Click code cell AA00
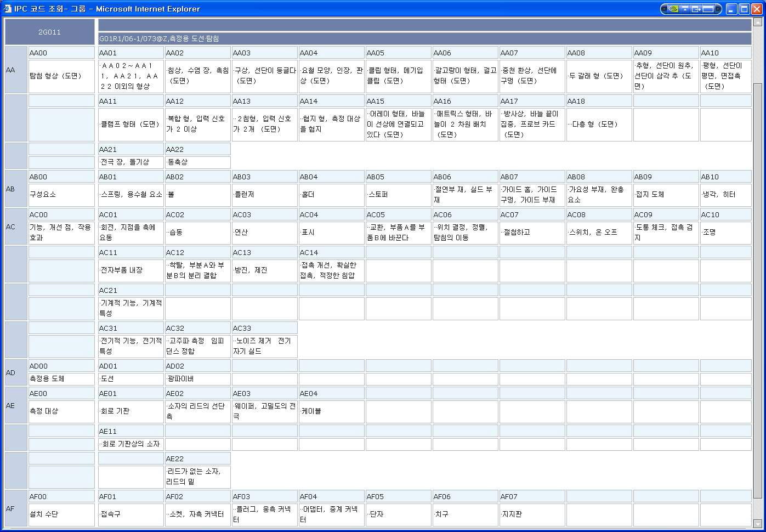Image resolution: width=766 pixels, height=532 pixels. pyautogui.click(x=61, y=53)
